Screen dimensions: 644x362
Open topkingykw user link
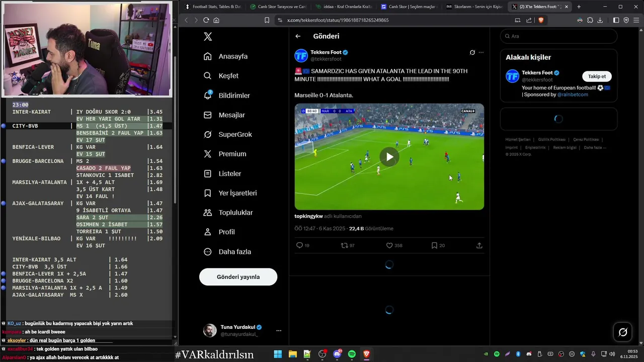tap(308, 216)
